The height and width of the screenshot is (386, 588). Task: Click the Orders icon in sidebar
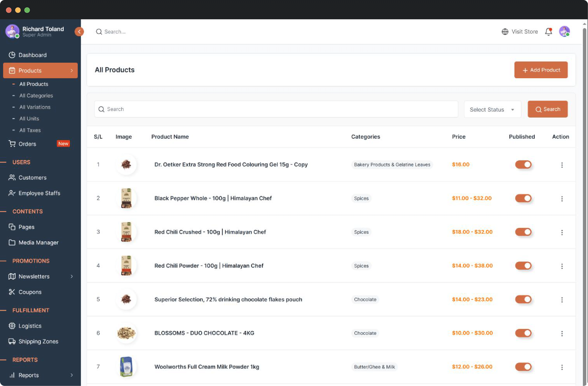point(12,143)
